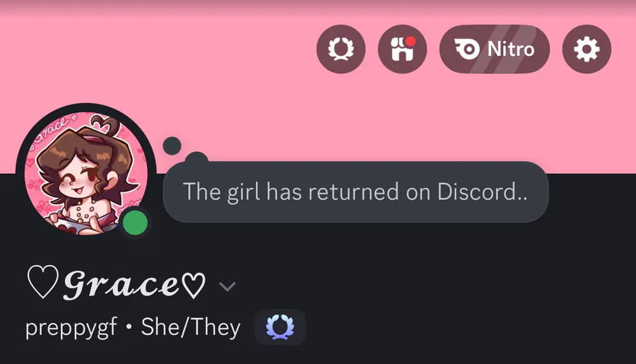Viewport: 636px width, 364px height.
Task: Tap the quest badge beside She/They
Action: pyautogui.click(x=280, y=327)
